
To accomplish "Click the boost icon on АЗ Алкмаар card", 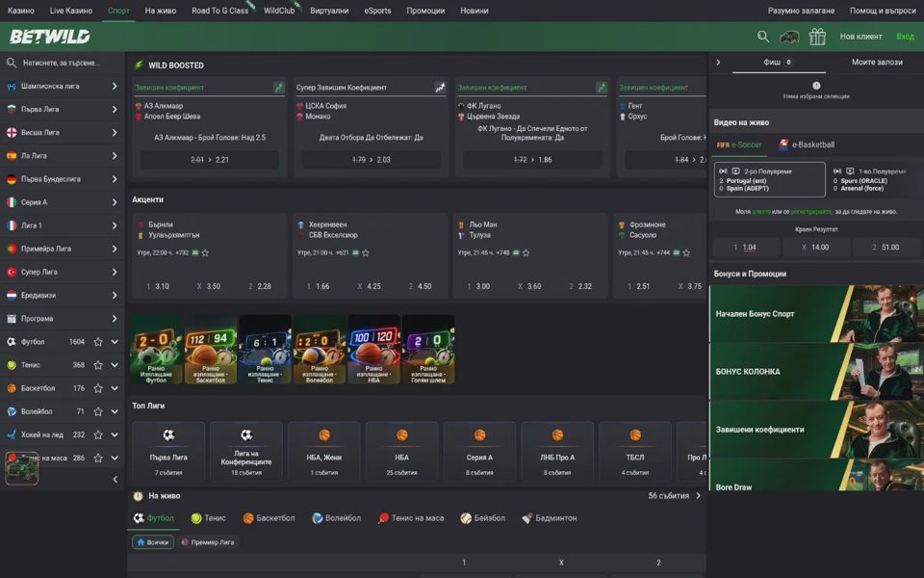I will pos(278,88).
